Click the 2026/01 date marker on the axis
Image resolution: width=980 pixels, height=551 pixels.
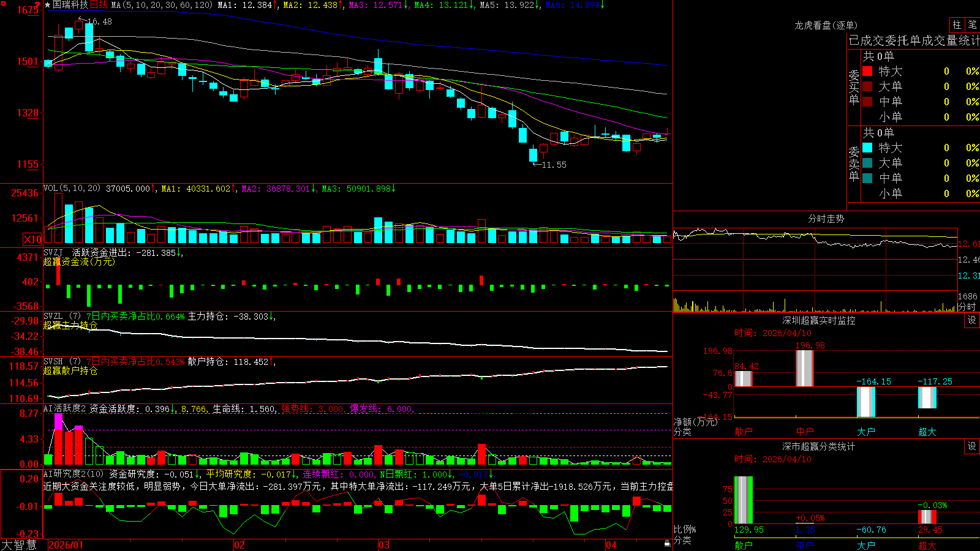66,545
